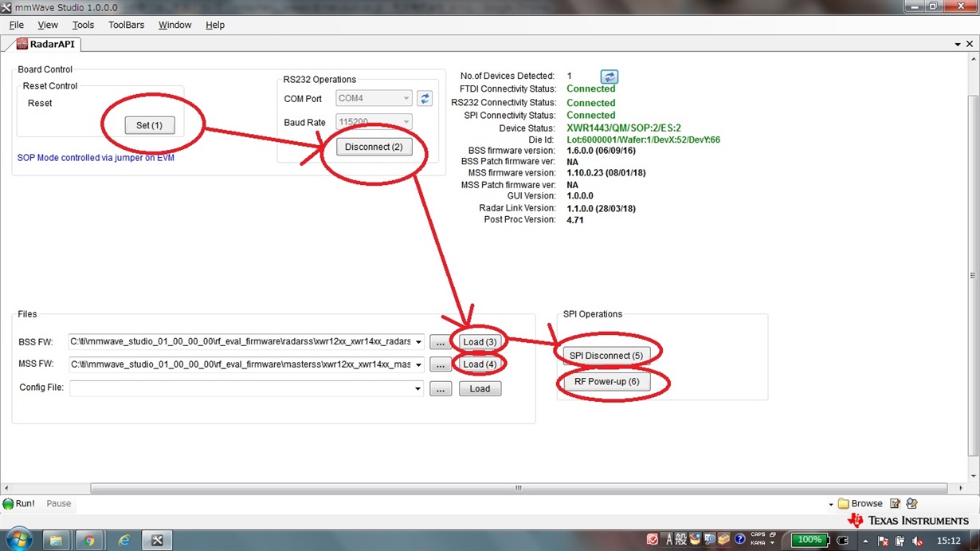
Task: Click the Die Id Lot:6000001 value
Action: click(643, 140)
